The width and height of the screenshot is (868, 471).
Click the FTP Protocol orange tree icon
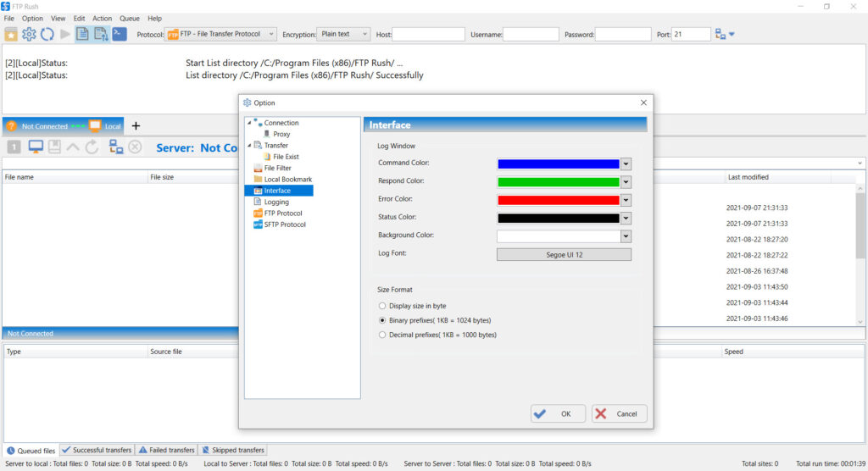point(258,213)
